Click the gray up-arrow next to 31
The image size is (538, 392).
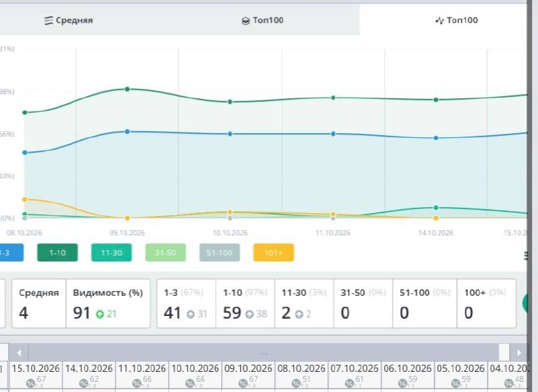point(190,314)
